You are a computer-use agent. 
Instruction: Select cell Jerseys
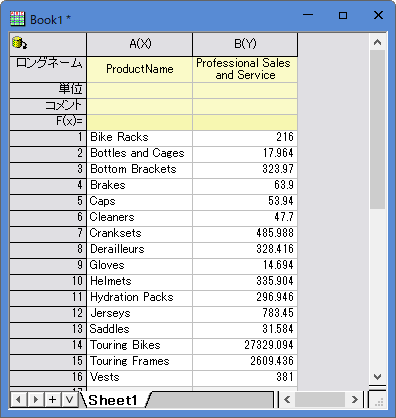pos(140,314)
